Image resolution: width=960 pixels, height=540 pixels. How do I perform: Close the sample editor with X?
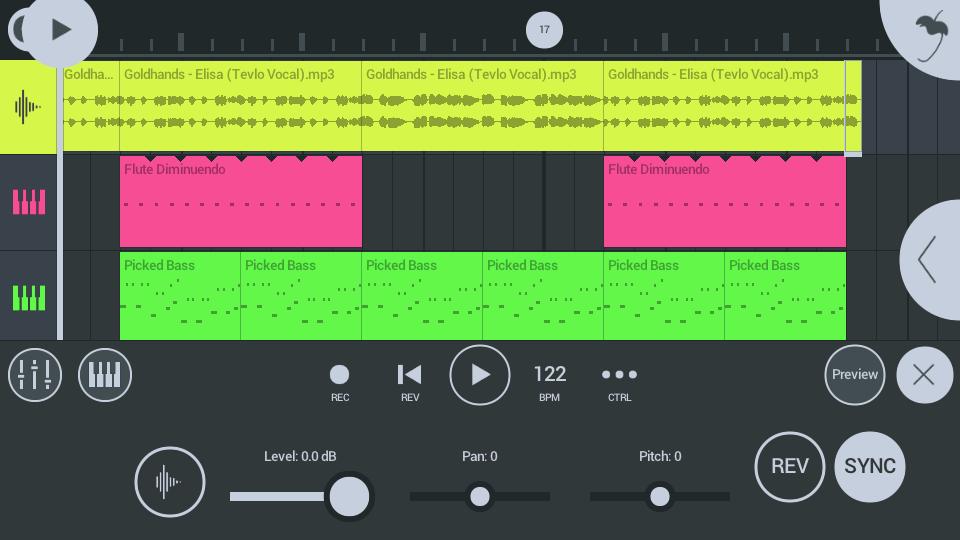point(924,375)
